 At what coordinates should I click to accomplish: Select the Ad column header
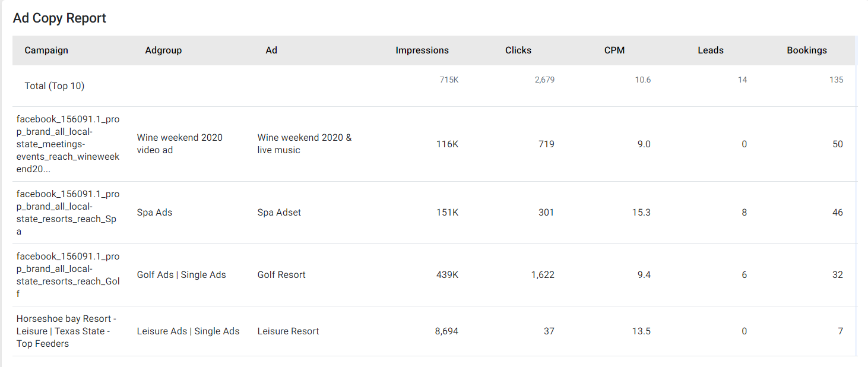(271, 50)
